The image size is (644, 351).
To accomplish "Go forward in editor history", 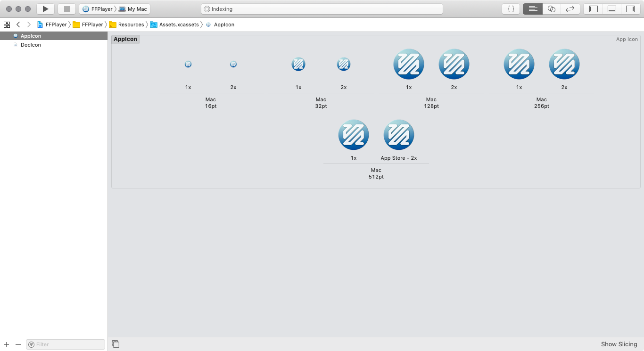I will pos(29,24).
